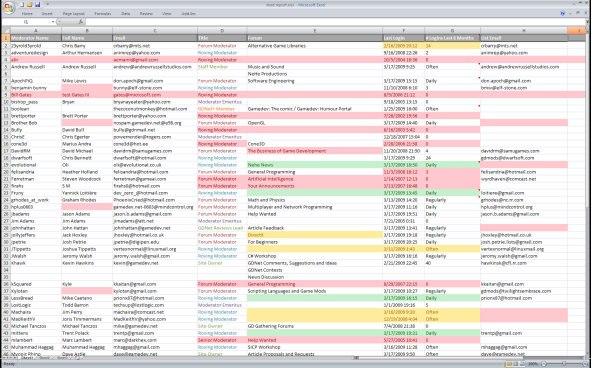Select column A header

tap(36, 31)
